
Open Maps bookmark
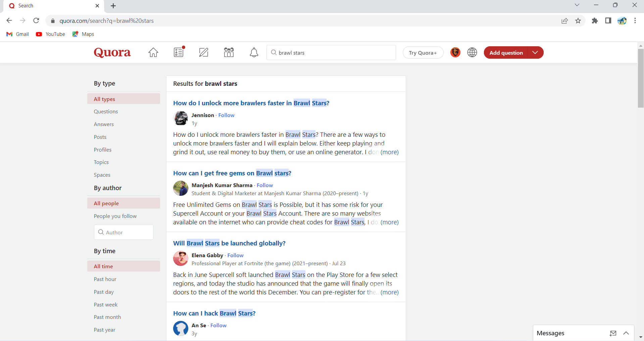pyautogui.click(x=83, y=34)
